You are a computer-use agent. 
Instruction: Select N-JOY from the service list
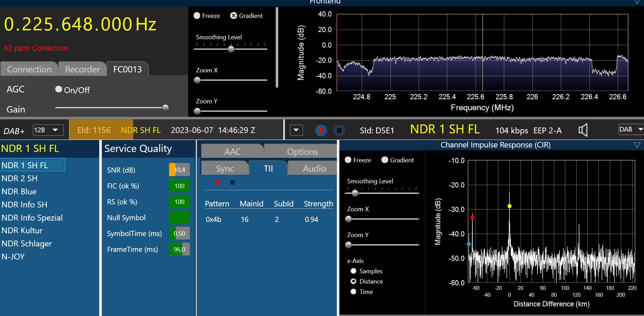(x=13, y=257)
